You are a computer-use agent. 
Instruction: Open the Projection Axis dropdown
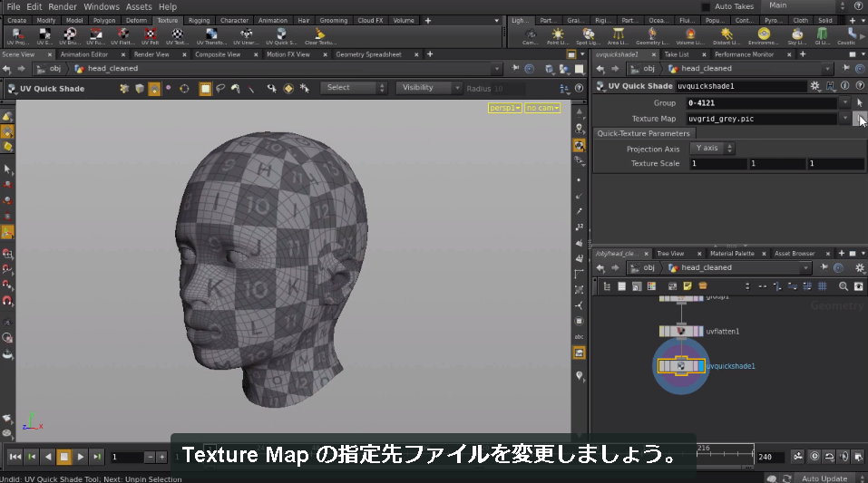click(712, 149)
